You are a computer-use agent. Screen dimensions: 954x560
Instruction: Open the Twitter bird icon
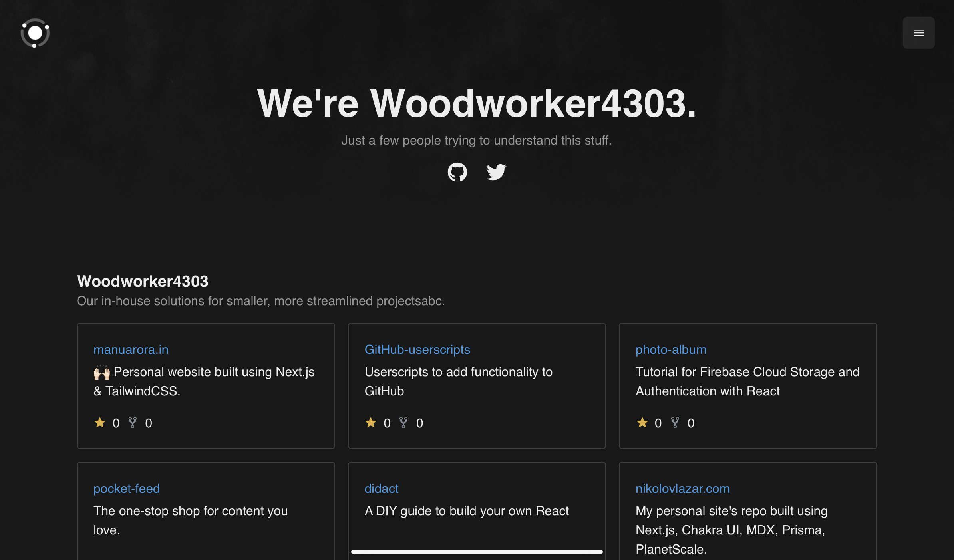[x=496, y=172]
